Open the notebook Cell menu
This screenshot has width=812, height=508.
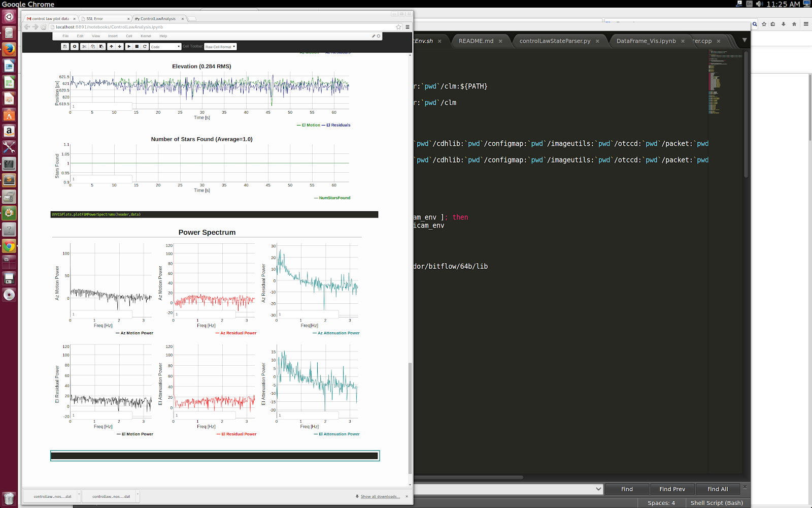(129, 36)
